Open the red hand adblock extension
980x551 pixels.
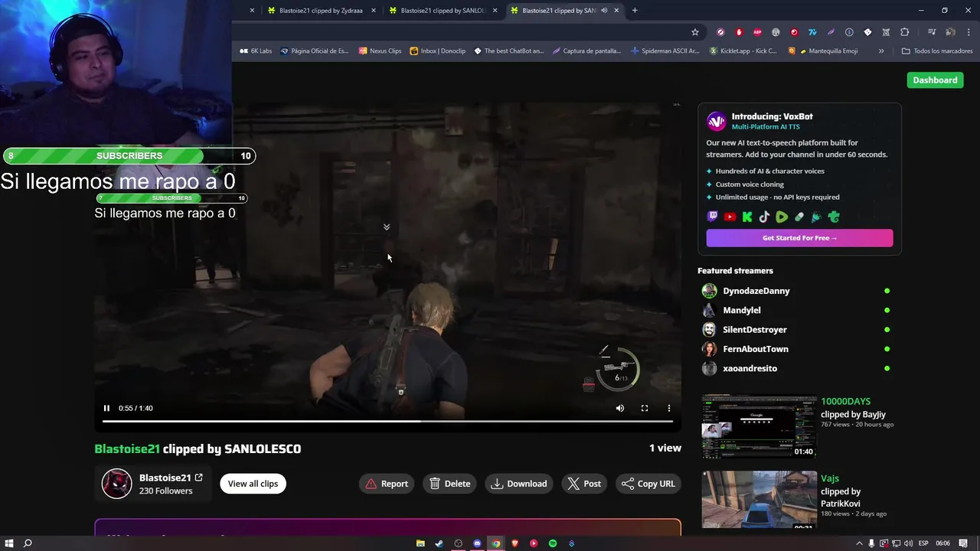coord(739,32)
